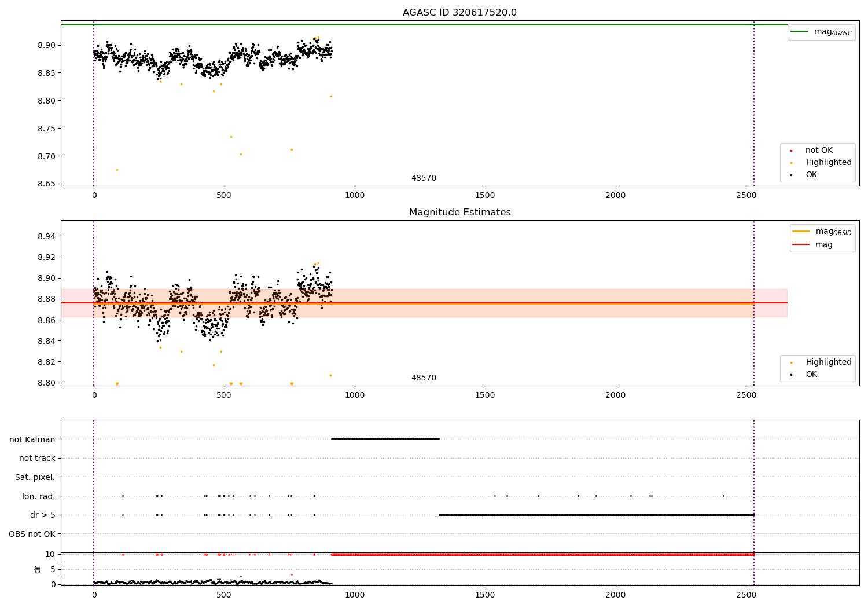Click the 'dr > 5' row label
868x608 pixels.
pyautogui.click(x=42, y=515)
